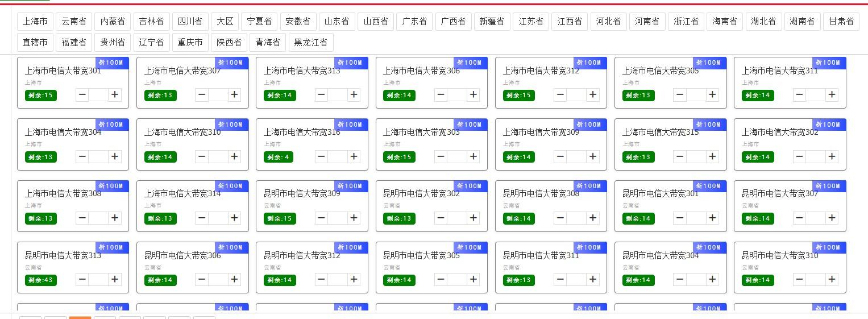Filter by 内蒙省
The height and width of the screenshot is (319, 868).
point(113,22)
